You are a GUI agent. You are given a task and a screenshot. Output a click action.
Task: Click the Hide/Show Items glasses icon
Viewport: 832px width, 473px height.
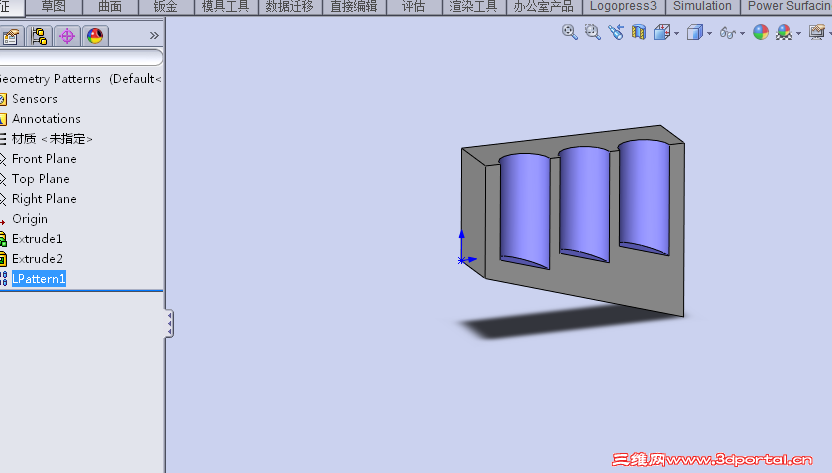727,33
